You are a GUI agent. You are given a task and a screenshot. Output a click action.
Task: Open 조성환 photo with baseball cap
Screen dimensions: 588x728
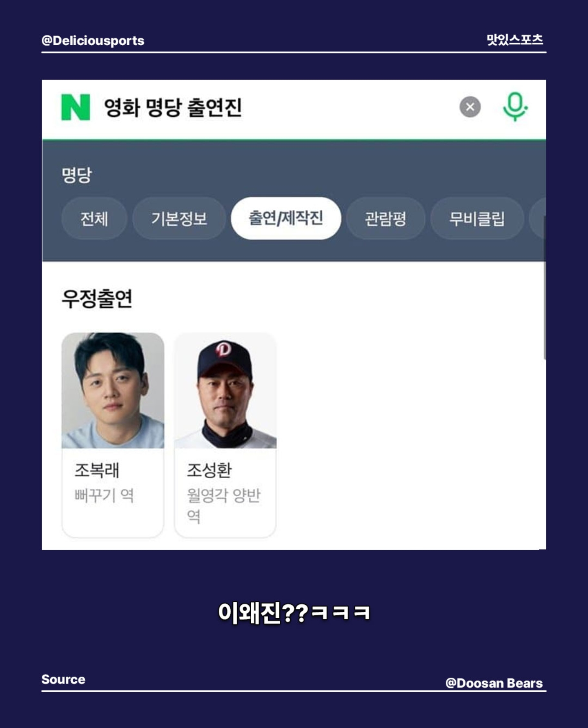(x=225, y=391)
